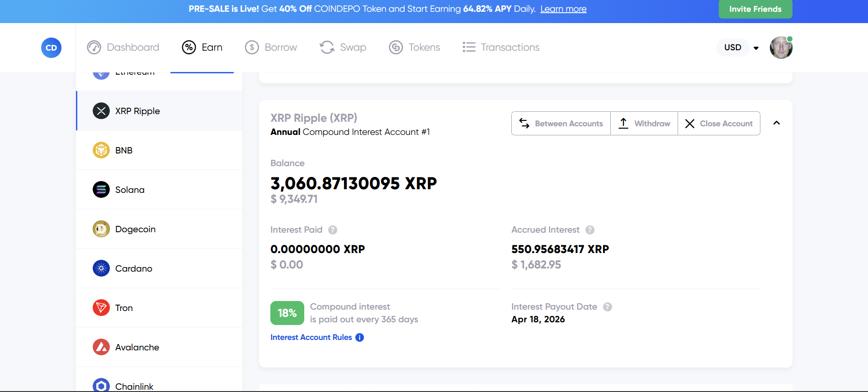Open the Dashboard gauge icon
This screenshot has width=868, height=392.
[94, 47]
